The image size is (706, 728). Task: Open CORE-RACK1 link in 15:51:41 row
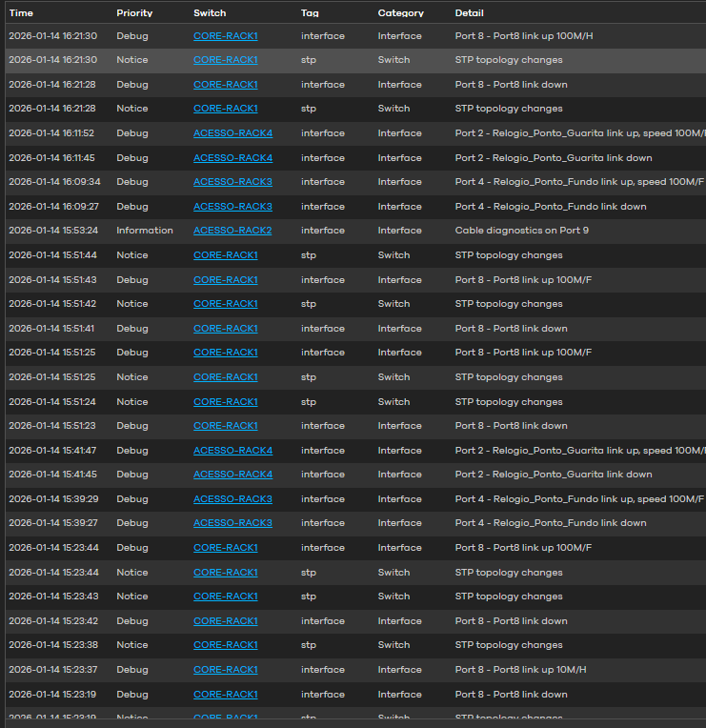225,328
